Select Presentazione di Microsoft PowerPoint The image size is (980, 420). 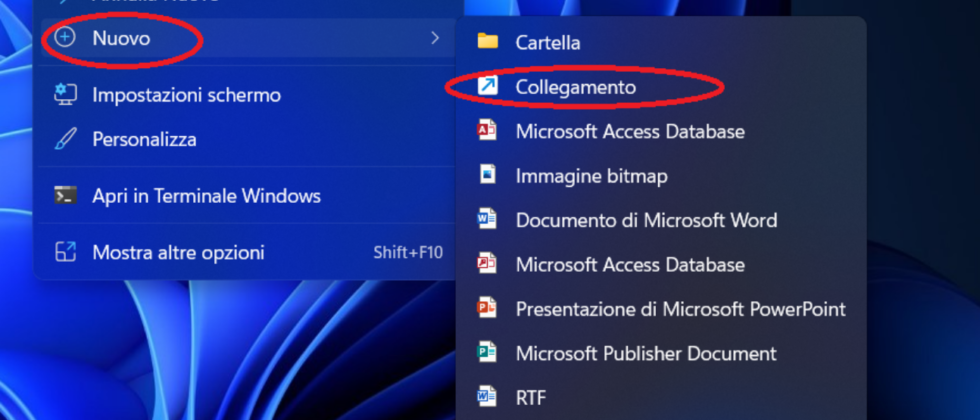680,309
